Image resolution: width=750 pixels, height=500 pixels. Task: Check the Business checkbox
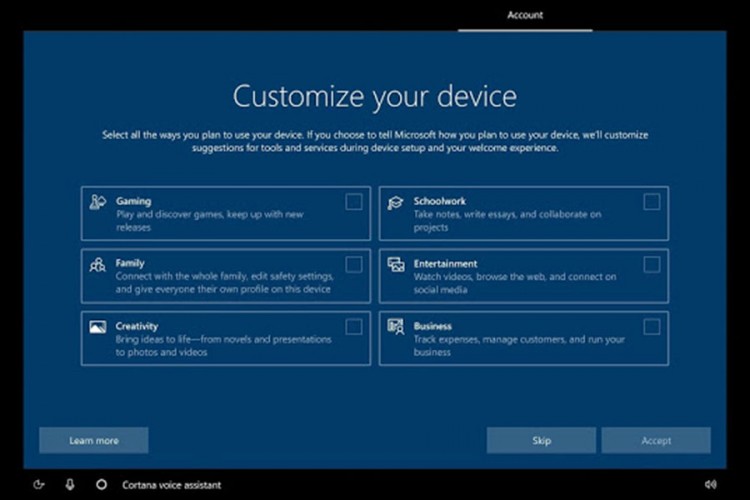651,327
